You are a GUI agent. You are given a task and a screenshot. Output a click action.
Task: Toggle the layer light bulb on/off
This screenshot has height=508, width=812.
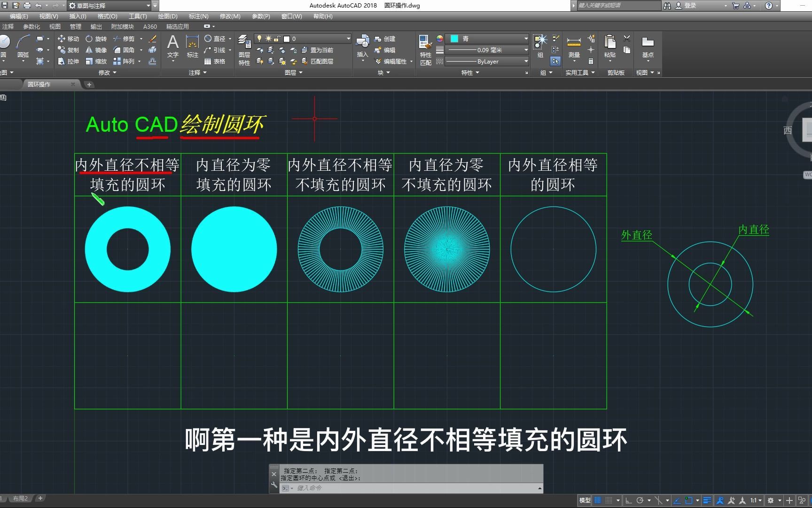pyautogui.click(x=259, y=39)
